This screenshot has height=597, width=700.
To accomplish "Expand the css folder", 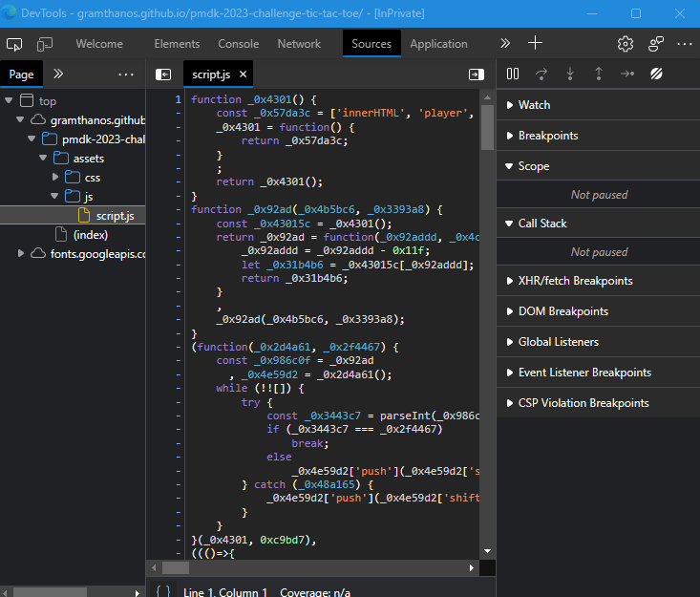I will point(93,177).
